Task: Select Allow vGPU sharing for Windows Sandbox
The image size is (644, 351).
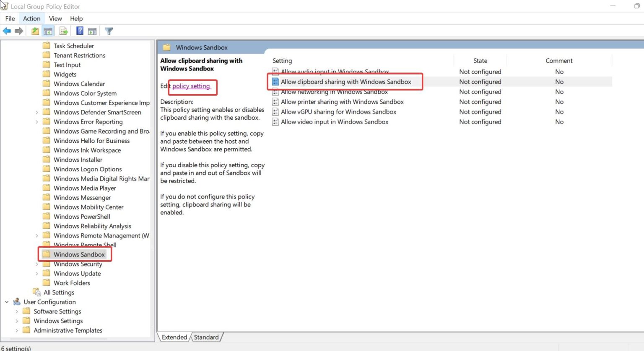Action: pos(338,112)
